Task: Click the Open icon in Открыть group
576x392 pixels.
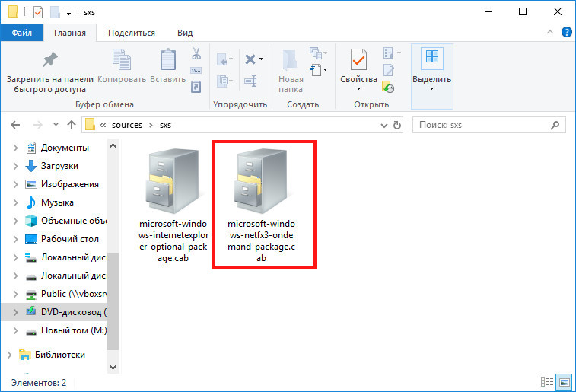Action: 389,53
